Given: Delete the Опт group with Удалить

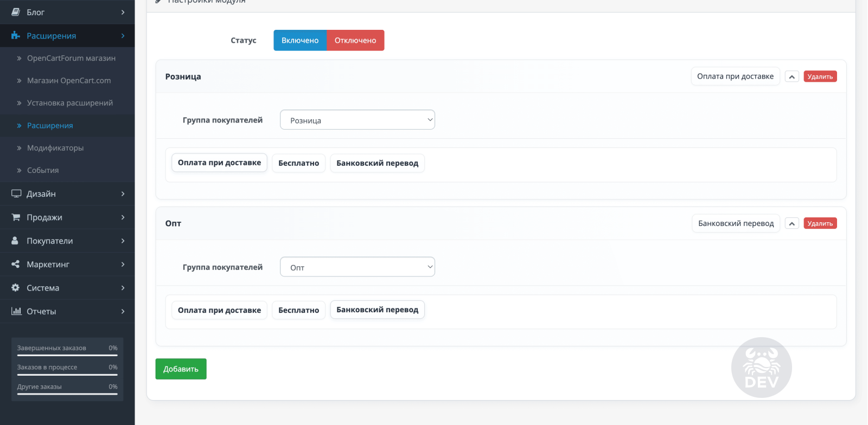Looking at the screenshot, I should [x=820, y=223].
